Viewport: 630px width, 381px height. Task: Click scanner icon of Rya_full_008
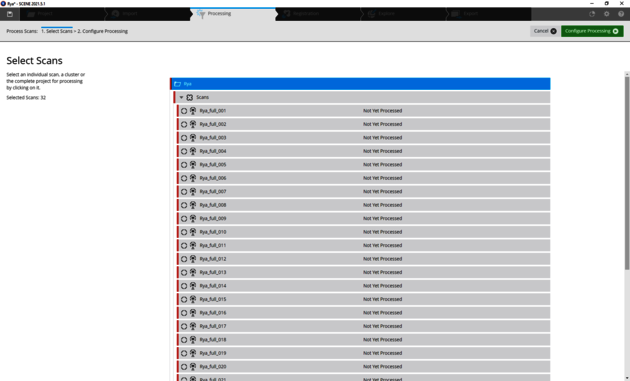193,205
